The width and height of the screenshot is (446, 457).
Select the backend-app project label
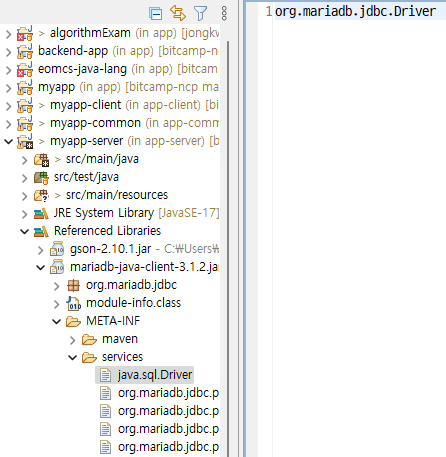click(x=73, y=51)
